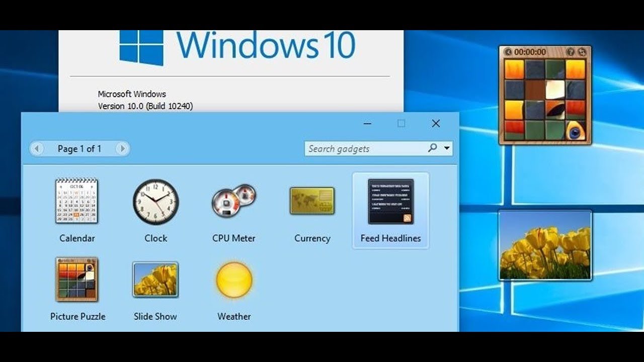Click the toucan eye puzzle tile

tap(576, 130)
